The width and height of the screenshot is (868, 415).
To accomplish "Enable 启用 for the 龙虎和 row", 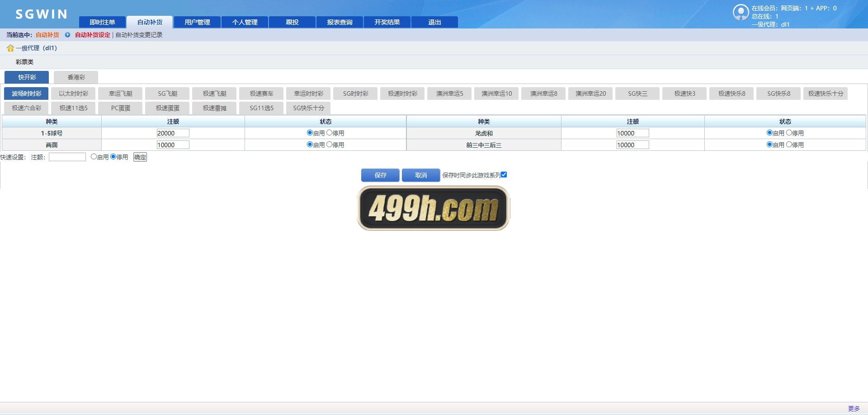I will 769,133.
